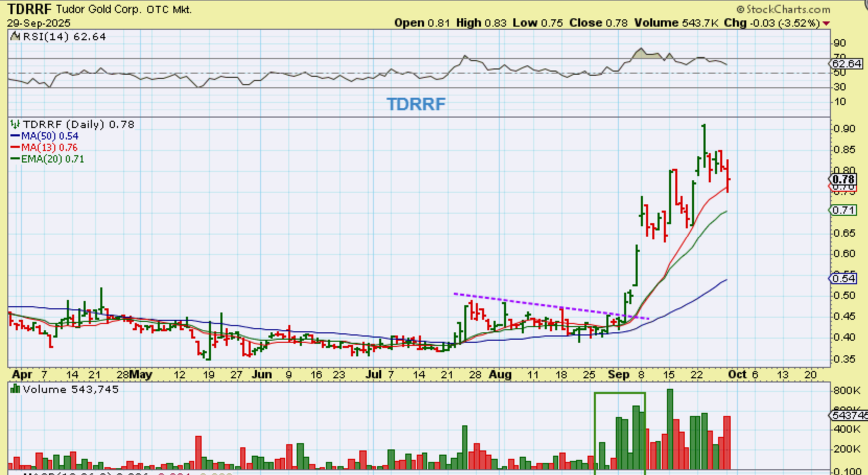
Task: Click the Sep month label on the date axis
Action: click(619, 375)
